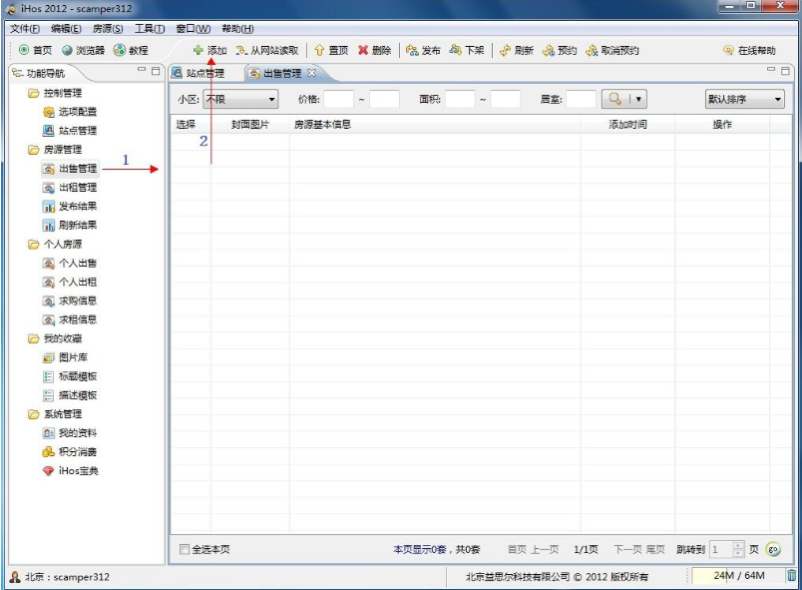
Task: Open 在线帮助 online help
Action: [x=751, y=50]
